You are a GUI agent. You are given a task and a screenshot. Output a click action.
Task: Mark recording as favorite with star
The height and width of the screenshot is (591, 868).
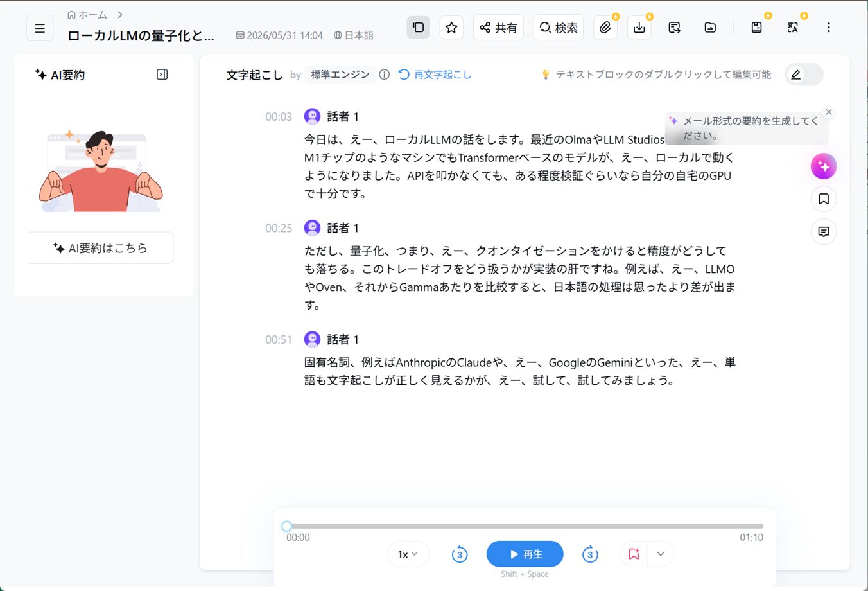[451, 28]
